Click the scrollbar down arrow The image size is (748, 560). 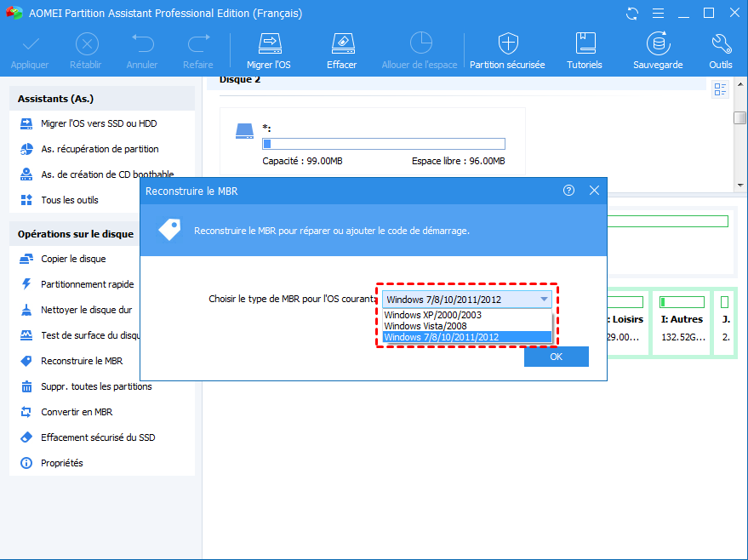pyautogui.click(x=740, y=185)
